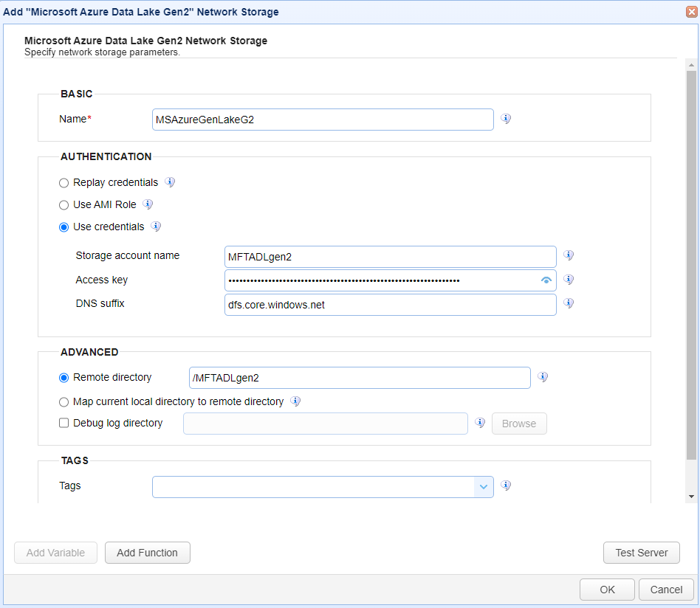The height and width of the screenshot is (608, 700).
Task: Click the info icon beside the Name field
Action: (505, 119)
